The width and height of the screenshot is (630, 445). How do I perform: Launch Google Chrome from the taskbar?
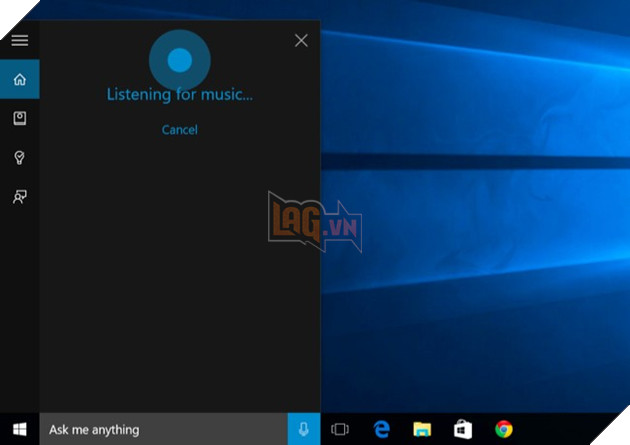[x=504, y=430]
